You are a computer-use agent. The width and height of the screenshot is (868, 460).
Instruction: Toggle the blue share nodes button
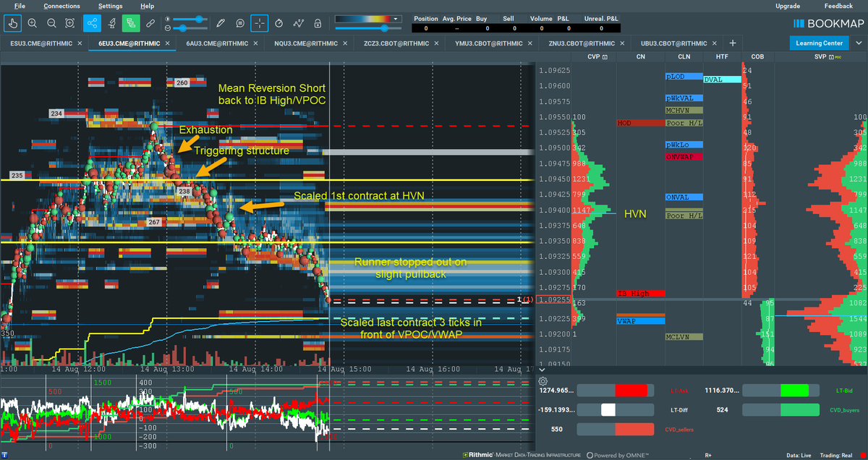(93, 23)
